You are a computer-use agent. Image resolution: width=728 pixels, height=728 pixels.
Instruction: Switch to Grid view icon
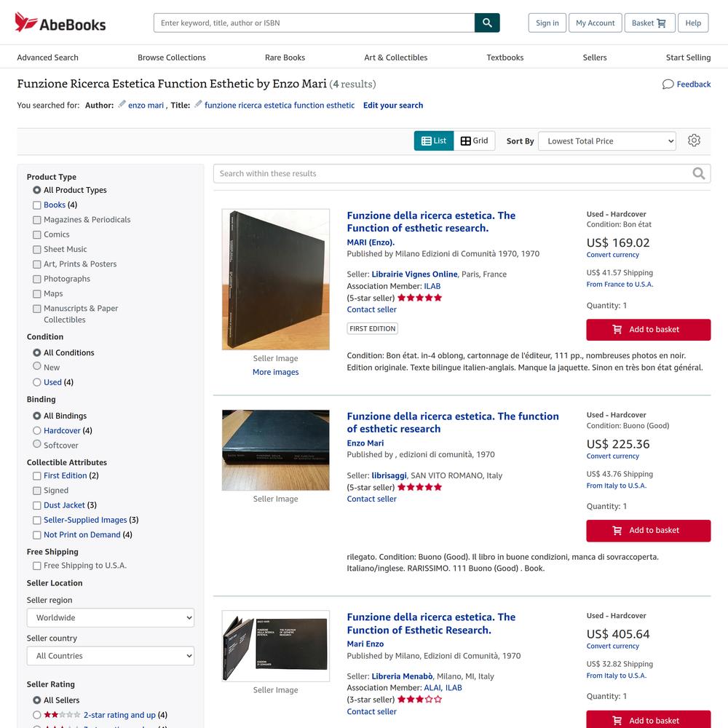(x=465, y=141)
